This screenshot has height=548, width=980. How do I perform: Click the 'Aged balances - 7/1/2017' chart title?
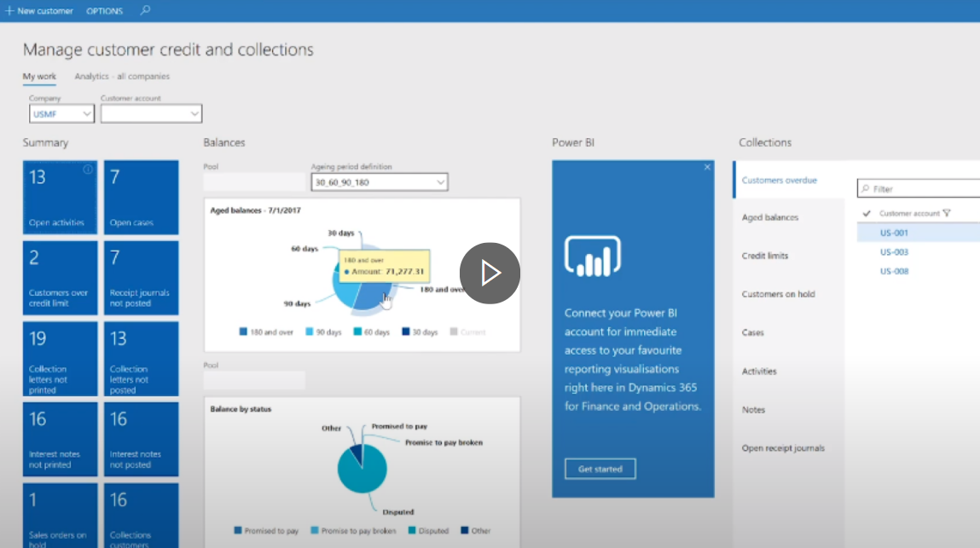coord(255,211)
